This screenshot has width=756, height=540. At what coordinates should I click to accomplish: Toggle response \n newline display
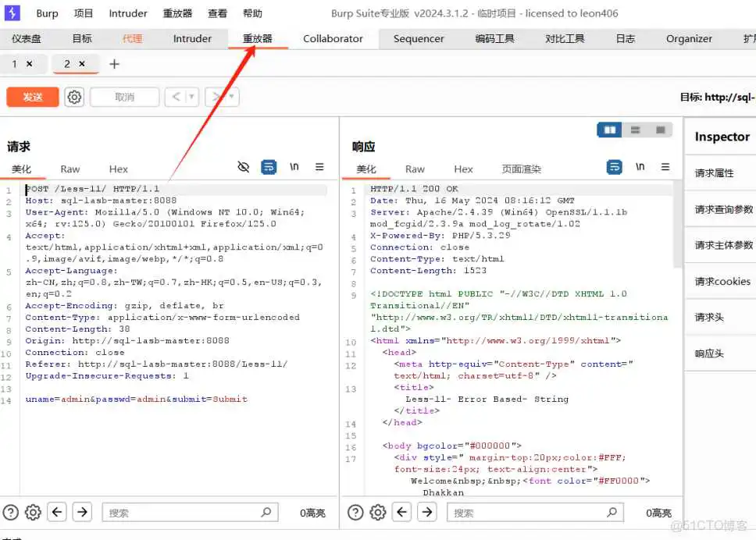pyautogui.click(x=640, y=167)
